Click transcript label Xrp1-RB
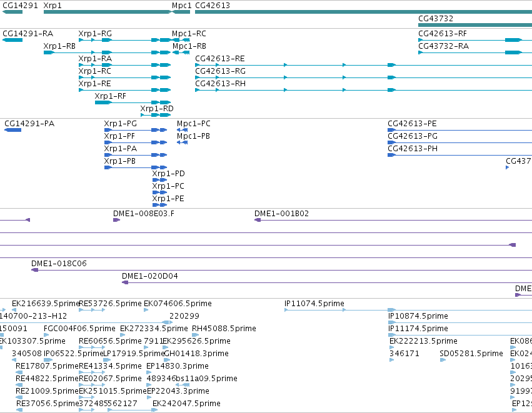This screenshot has width=532, height=413. pos(59,46)
